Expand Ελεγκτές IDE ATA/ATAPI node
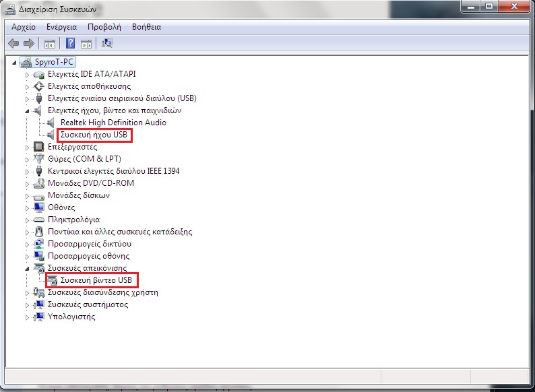 pyautogui.click(x=27, y=75)
